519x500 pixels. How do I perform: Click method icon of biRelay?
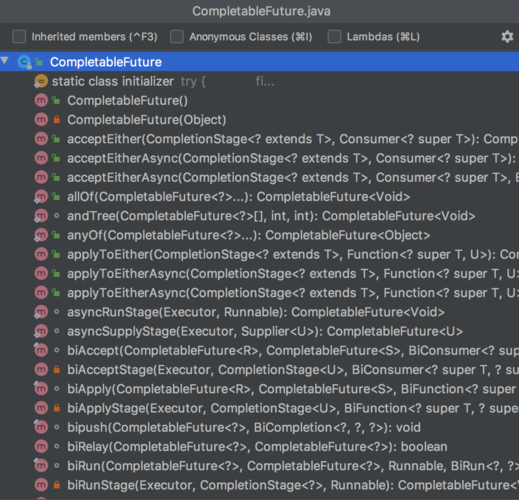coord(41,447)
